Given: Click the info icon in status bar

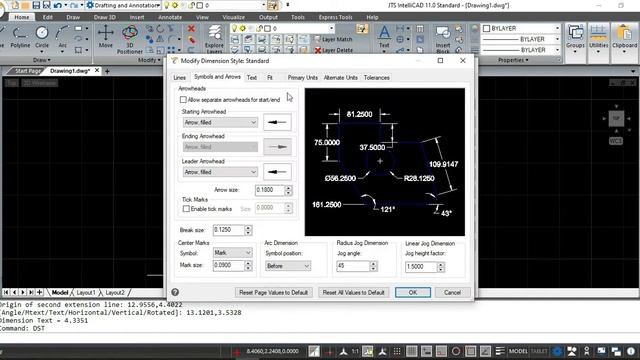Looking at the screenshot, I should (x=631, y=351).
